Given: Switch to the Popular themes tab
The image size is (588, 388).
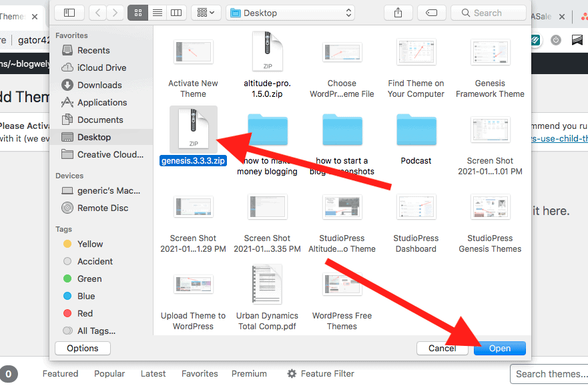Looking at the screenshot, I should point(109,373).
